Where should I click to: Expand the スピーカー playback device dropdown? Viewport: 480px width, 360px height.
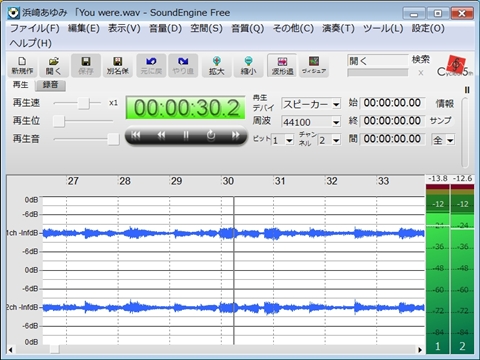[x=336, y=104]
